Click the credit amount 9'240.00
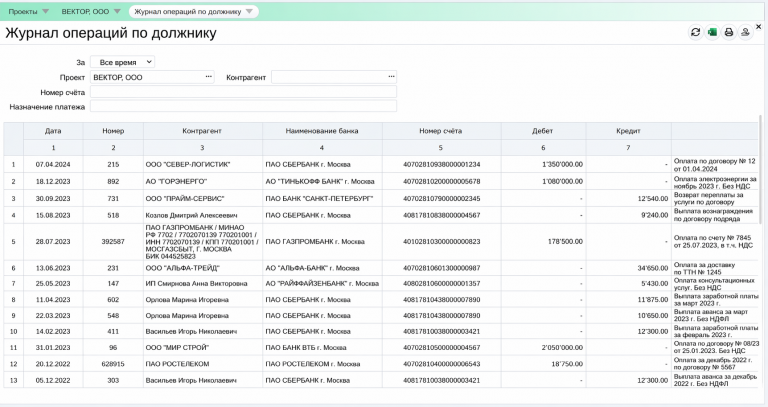 pos(655,215)
